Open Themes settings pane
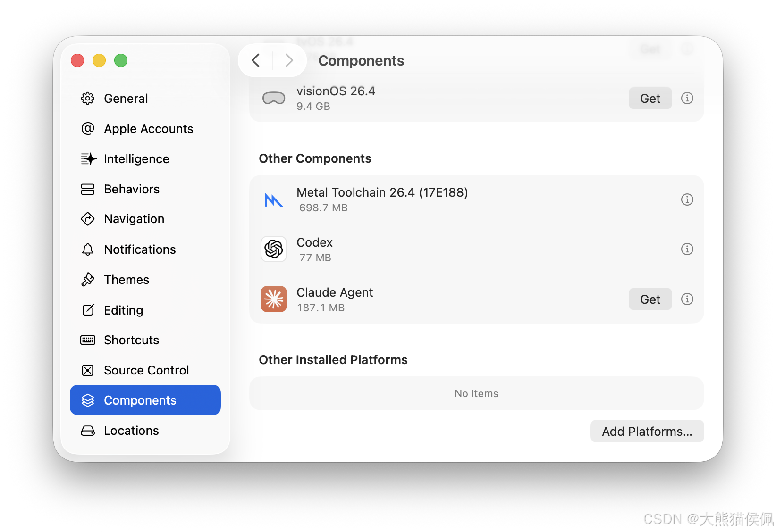Viewport: 776px width, 532px height. pos(145,280)
